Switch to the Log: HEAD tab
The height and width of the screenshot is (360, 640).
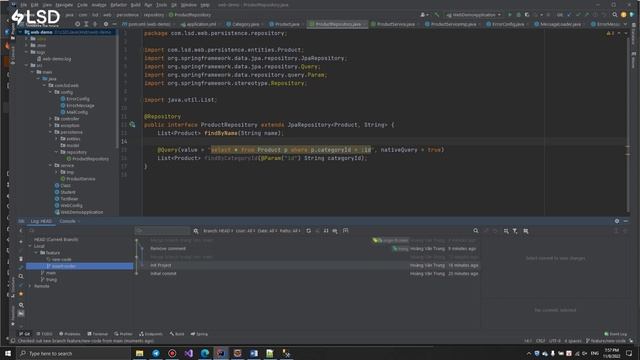tap(41, 221)
